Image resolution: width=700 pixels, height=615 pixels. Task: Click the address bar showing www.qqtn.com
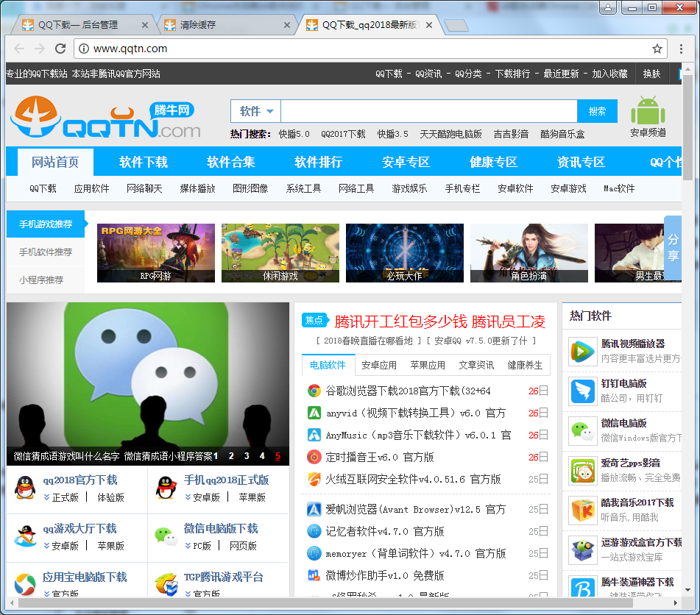(x=370, y=49)
